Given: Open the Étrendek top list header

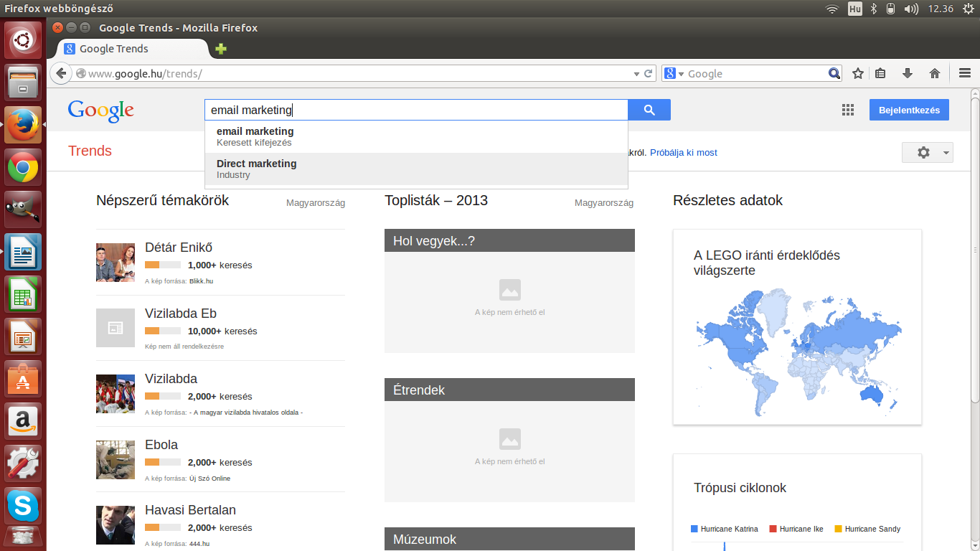Looking at the screenshot, I should coord(509,390).
